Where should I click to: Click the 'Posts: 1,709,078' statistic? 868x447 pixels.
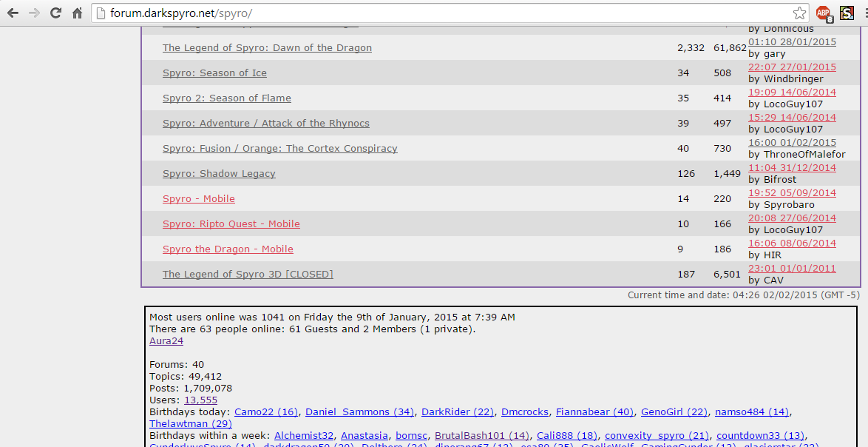pyautogui.click(x=191, y=389)
